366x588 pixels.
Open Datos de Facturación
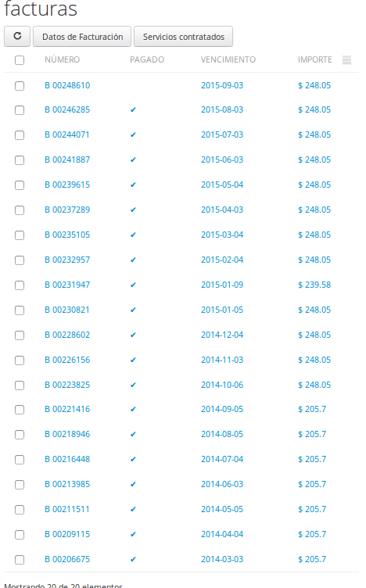click(x=82, y=37)
